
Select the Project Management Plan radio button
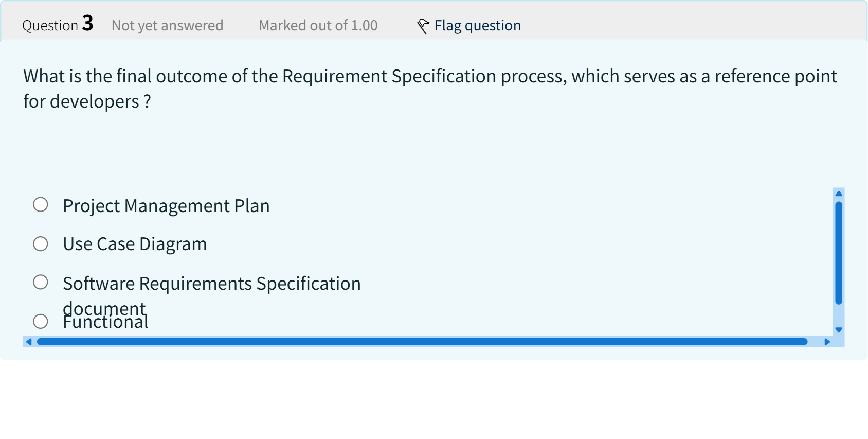pyautogui.click(x=41, y=205)
